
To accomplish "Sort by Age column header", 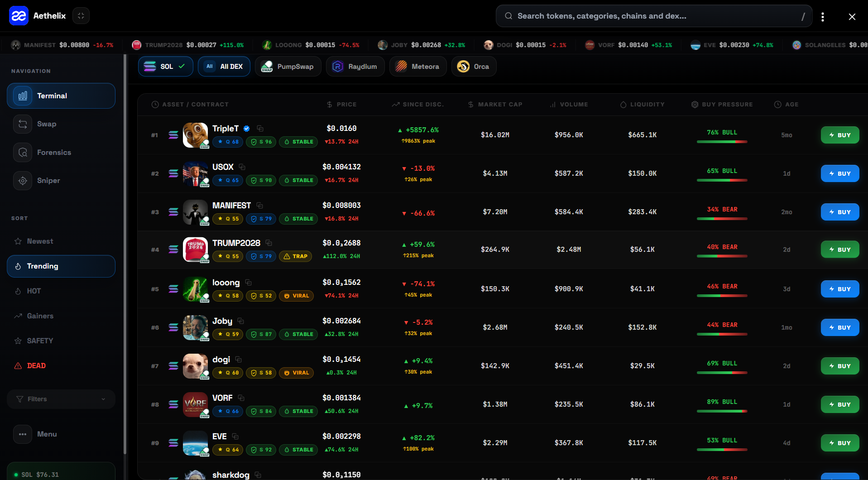I will point(786,105).
